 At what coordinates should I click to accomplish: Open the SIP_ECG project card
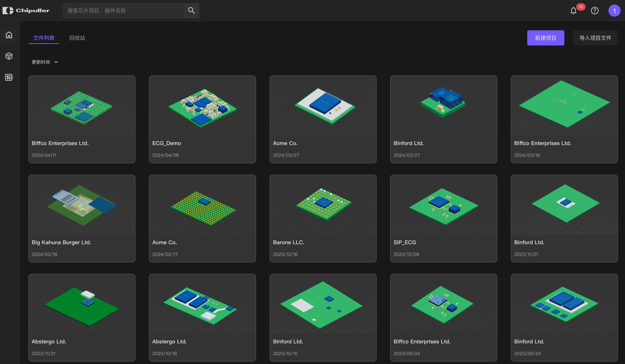coord(443,218)
